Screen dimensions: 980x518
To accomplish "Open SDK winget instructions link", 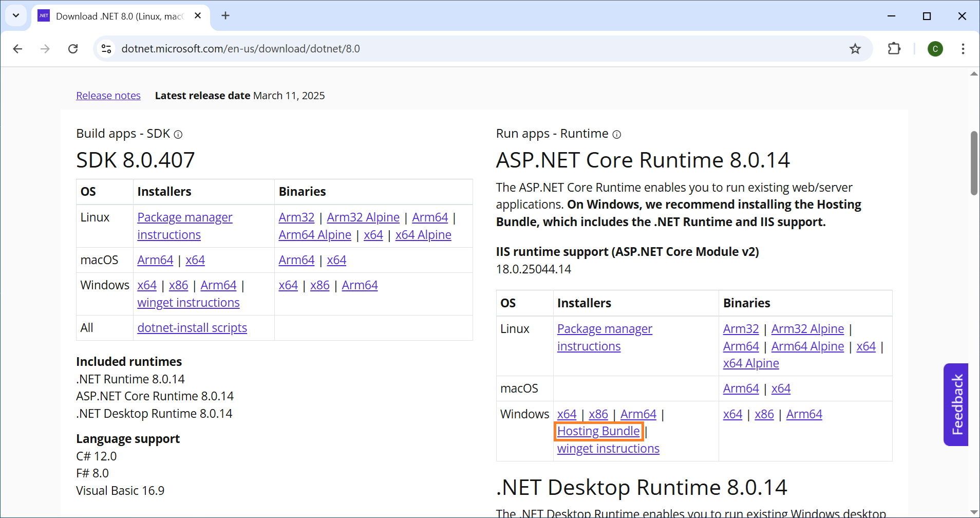I will click(189, 303).
